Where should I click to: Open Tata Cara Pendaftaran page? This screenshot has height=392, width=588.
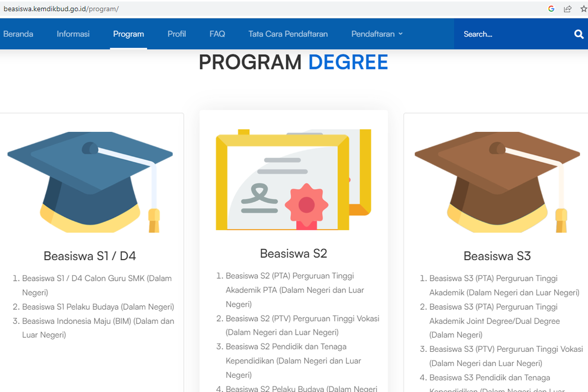coord(288,34)
